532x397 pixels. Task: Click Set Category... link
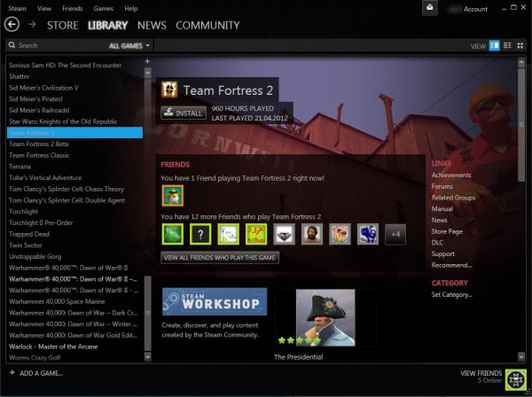tap(451, 294)
